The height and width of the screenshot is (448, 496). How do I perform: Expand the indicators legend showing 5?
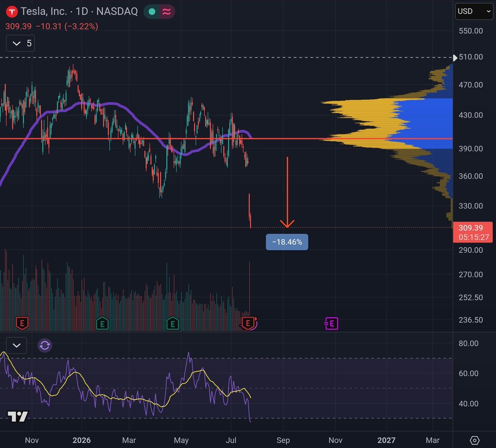(x=20, y=43)
